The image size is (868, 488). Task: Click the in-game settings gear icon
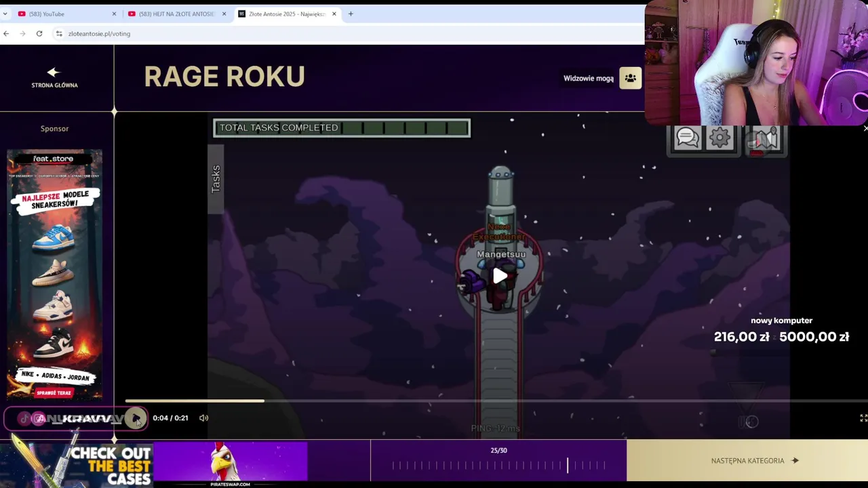click(719, 138)
